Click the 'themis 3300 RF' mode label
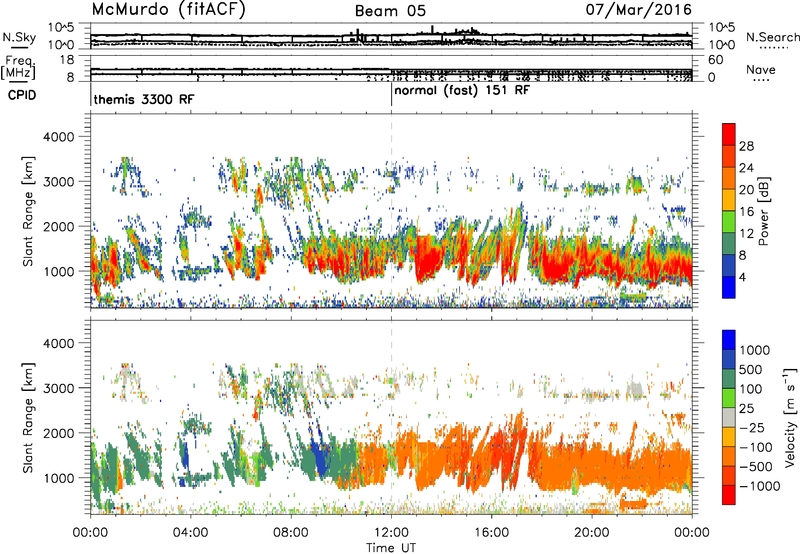This screenshot has width=800, height=554. coord(144,99)
